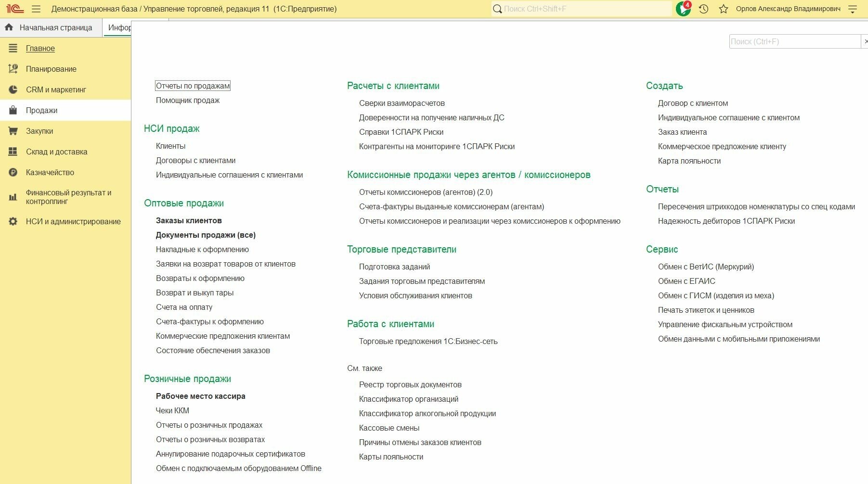The height and width of the screenshot is (484, 868).
Task: Open Условия обслуживания клиентов
Action: [415, 295]
